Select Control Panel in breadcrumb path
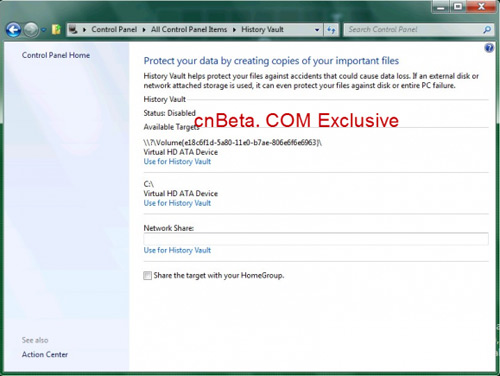Screen dimensions: 500x376 click(x=114, y=29)
